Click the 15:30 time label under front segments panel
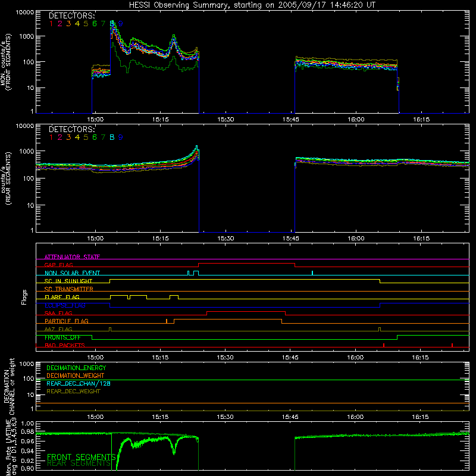This screenshot has height=476, width=476. tap(226, 120)
